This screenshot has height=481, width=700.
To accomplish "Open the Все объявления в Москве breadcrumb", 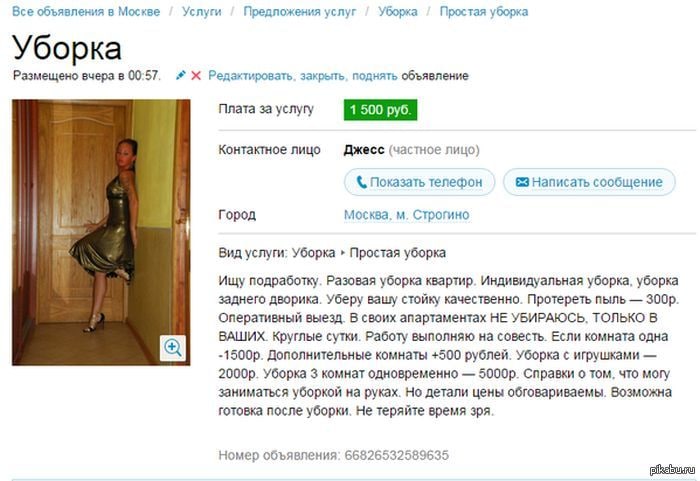I will coord(86,12).
